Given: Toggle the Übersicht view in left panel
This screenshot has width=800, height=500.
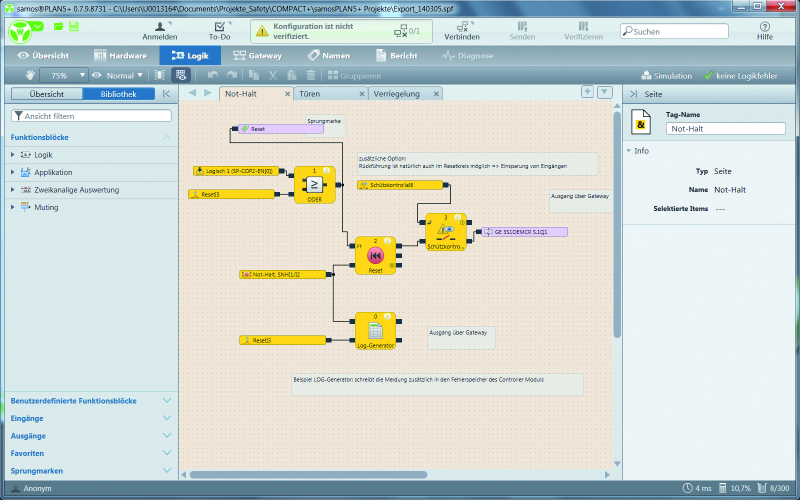Looking at the screenshot, I should [x=47, y=94].
